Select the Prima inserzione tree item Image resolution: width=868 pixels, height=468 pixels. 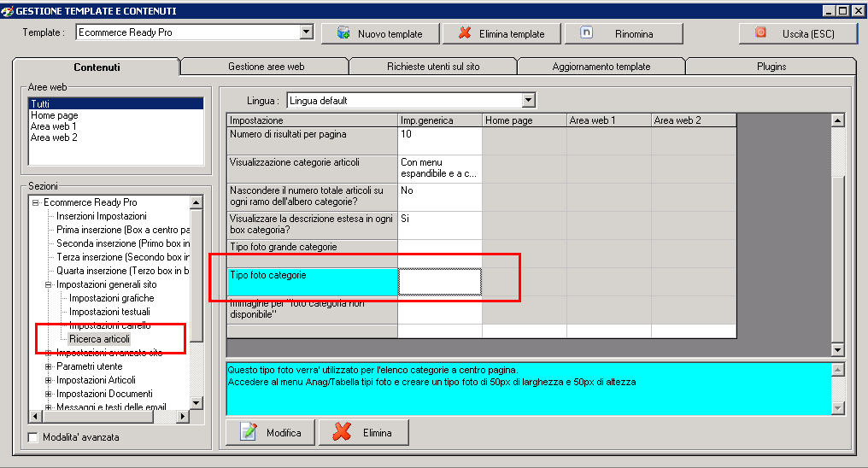click(x=123, y=230)
